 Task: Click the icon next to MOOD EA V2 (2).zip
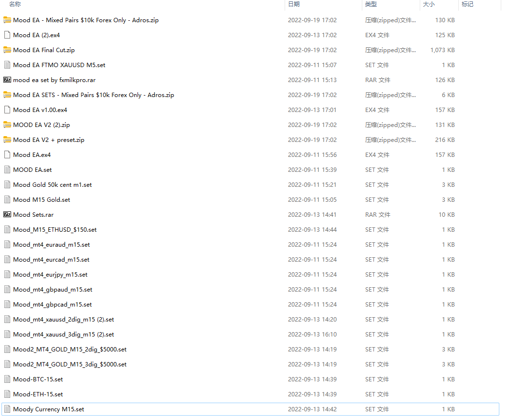point(7,125)
